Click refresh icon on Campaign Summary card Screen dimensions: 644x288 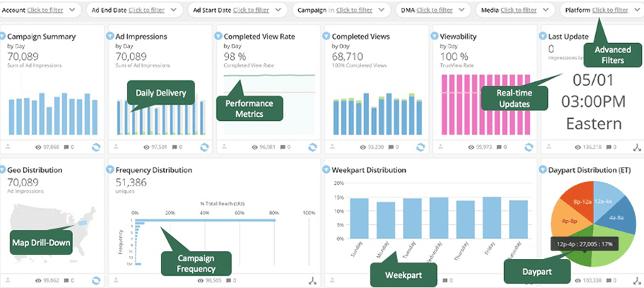95,147
